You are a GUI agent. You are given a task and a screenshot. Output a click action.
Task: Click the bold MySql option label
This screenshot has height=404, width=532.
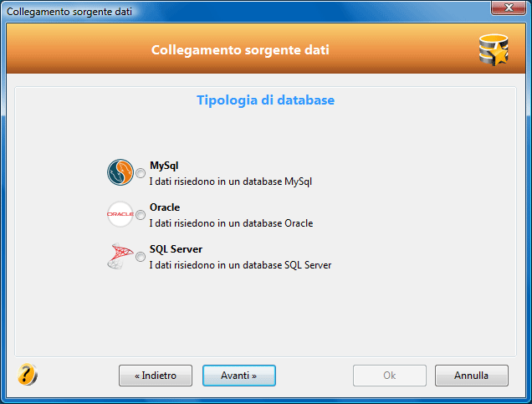164,166
